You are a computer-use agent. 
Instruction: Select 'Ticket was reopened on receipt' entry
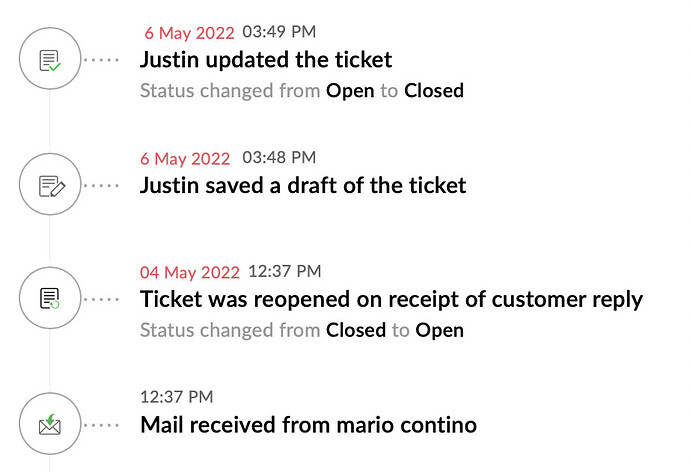coord(391,300)
